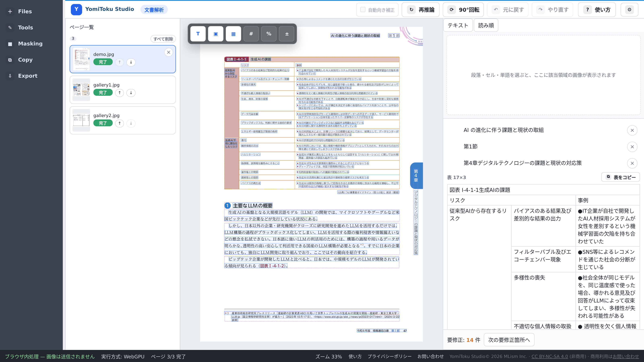Enable 自動向き補正 checkbox

(x=363, y=10)
